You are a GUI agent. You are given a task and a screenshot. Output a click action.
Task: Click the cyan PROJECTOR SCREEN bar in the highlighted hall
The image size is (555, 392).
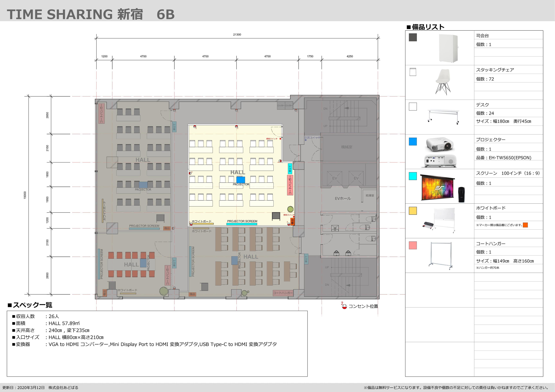tap(242, 224)
